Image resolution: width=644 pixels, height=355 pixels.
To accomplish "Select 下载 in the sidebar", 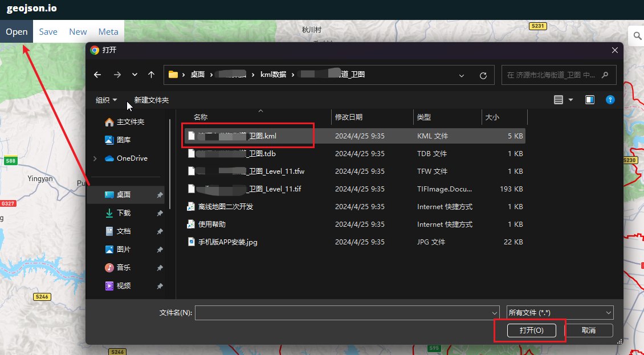I will pyautogui.click(x=119, y=213).
